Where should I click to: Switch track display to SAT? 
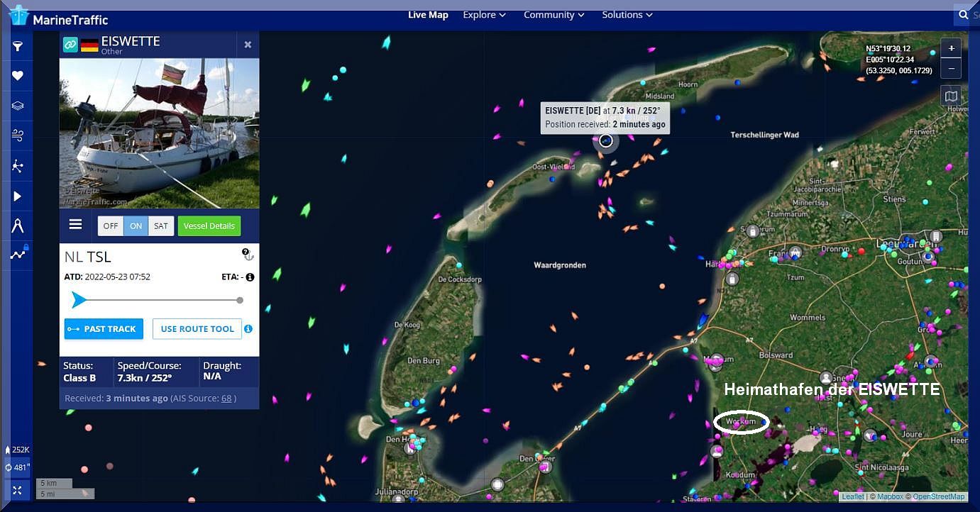(161, 226)
